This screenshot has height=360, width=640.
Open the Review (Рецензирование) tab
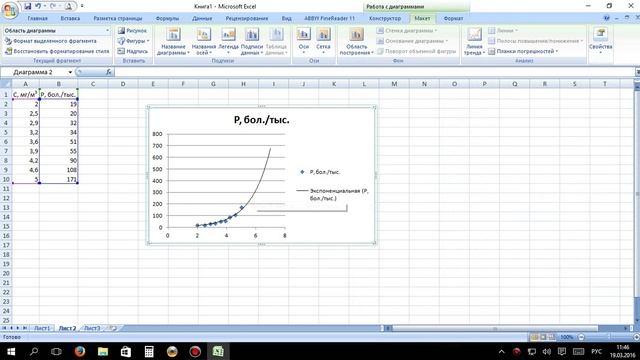pos(247,18)
